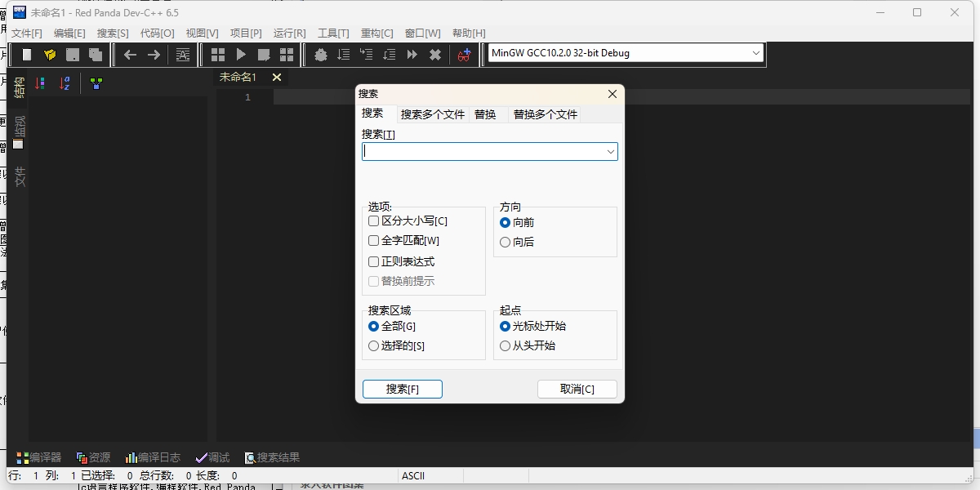The height and width of the screenshot is (490, 980).
Task: Click the 取消[C] button
Action: (577, 390)
